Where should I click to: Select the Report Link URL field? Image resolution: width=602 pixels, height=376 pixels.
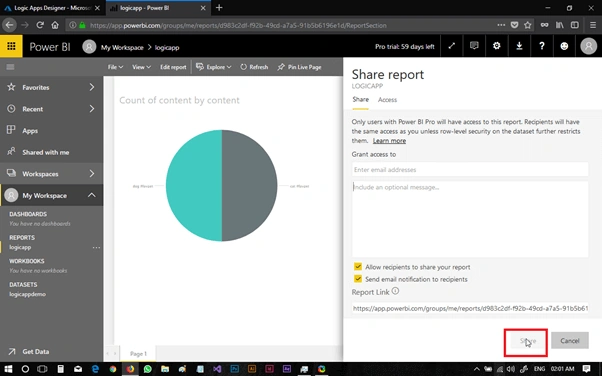[470, 308]
